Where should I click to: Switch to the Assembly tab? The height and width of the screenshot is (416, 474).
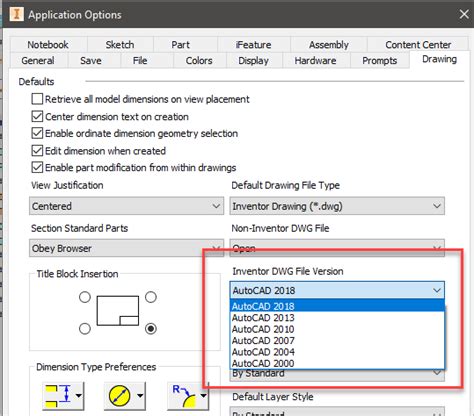pyautogui.click(x=329, y=45)
